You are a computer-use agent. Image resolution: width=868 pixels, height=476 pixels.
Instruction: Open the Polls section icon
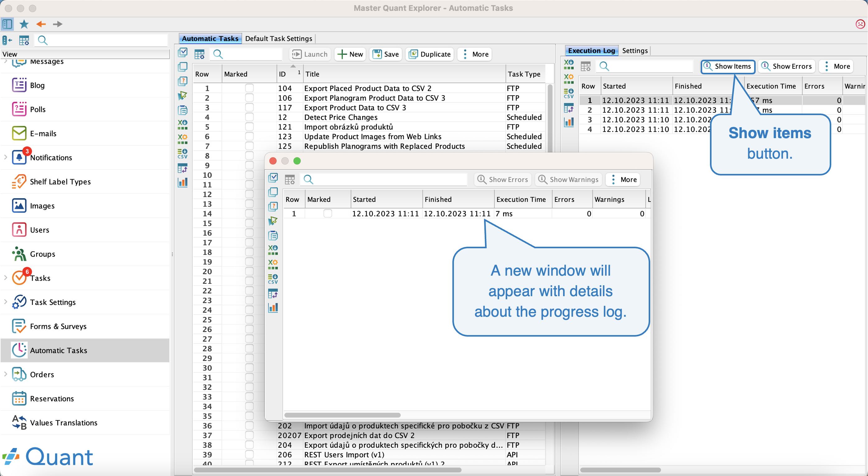19,109
